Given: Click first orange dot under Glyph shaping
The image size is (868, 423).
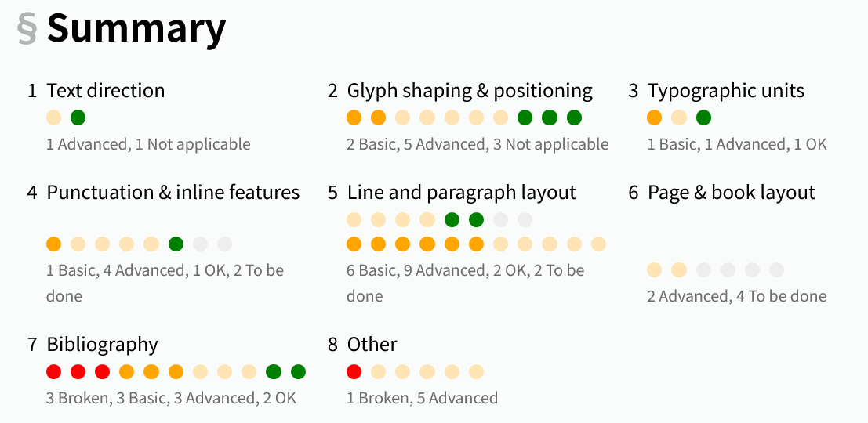Looking at the screenshot, I should click(x=354, y=118).
